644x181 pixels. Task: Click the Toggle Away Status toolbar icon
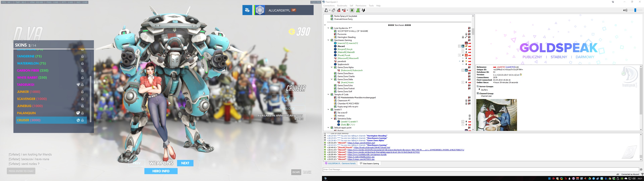(326, 10)
